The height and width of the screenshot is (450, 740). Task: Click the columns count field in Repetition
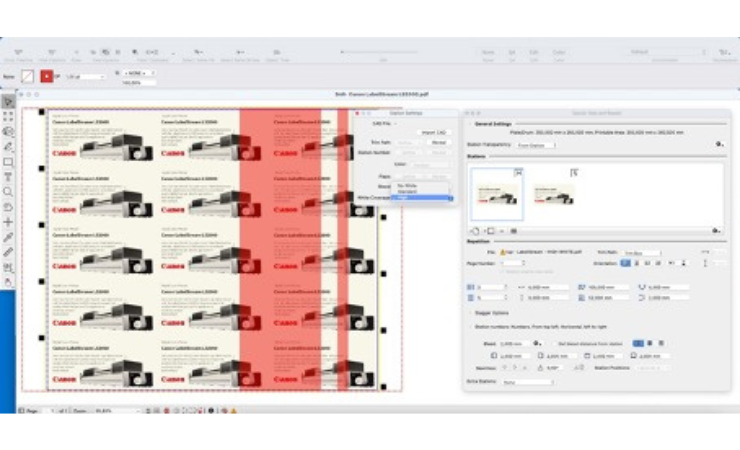pyautogui.click(x=492, y=287)
